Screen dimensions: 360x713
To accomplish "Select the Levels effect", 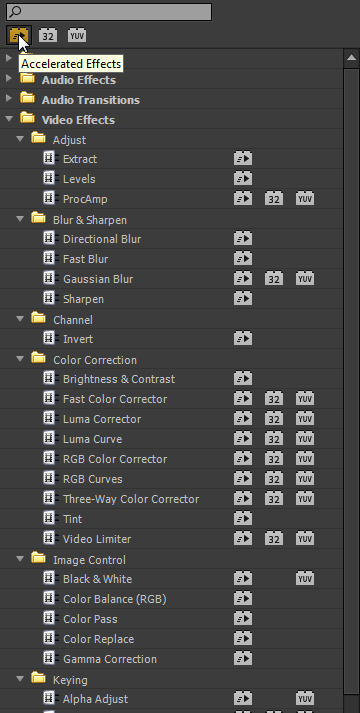I will pos(79,179).
